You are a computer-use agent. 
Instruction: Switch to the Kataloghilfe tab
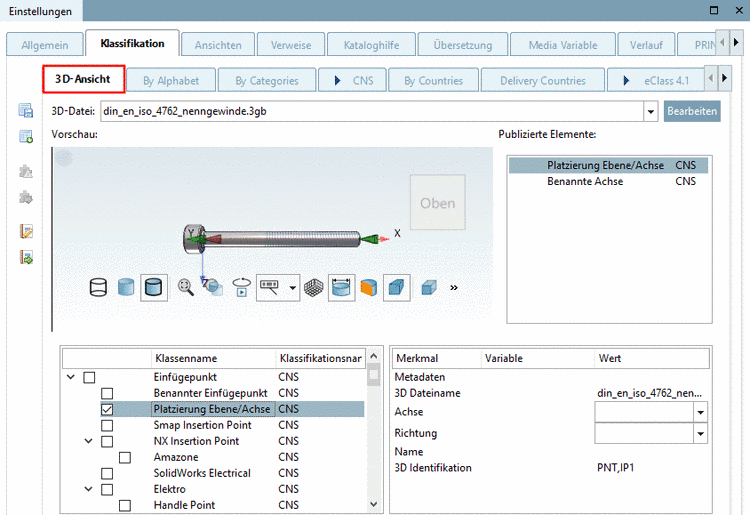pyautogui.click(x=371, y=45)
